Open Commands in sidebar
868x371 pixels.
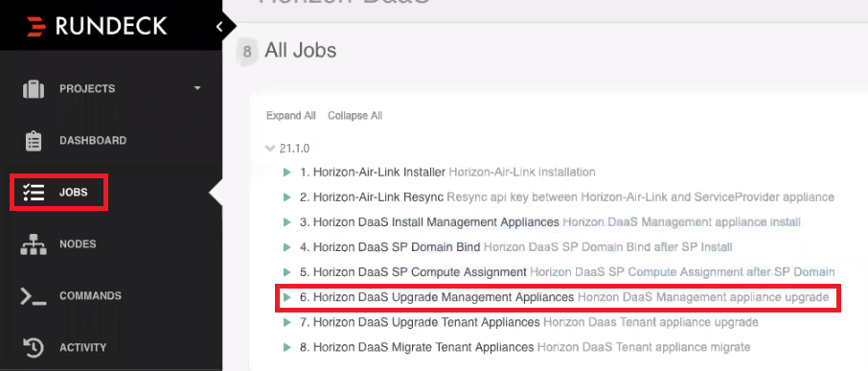(90, 295)
